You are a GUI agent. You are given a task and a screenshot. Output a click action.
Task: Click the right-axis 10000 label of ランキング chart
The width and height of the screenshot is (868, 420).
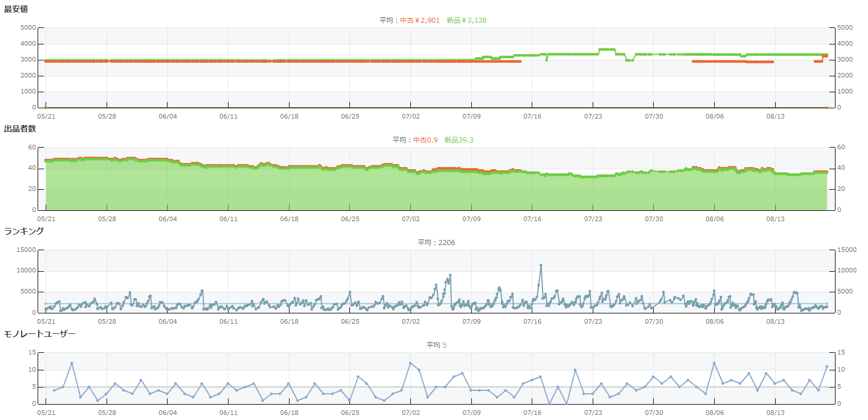click(x=846, y=271)
